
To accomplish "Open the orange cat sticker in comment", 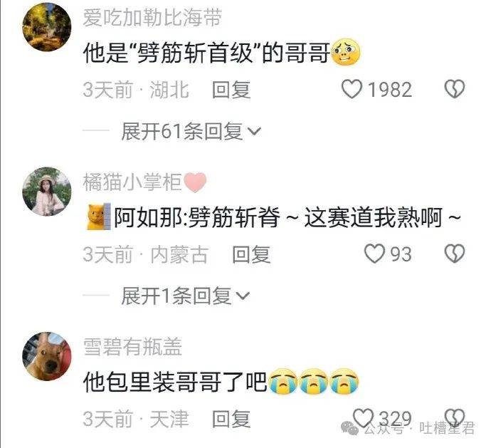I will coord(98,217).
